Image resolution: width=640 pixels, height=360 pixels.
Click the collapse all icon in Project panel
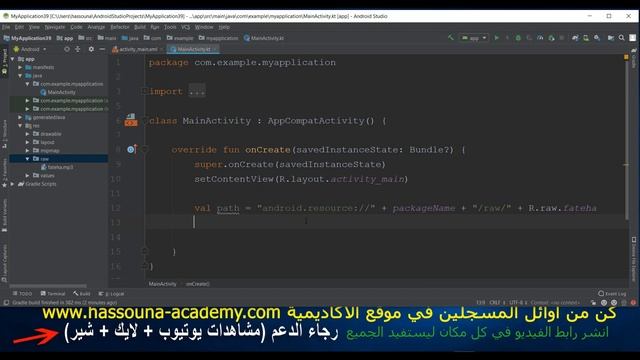coord(78,49)
